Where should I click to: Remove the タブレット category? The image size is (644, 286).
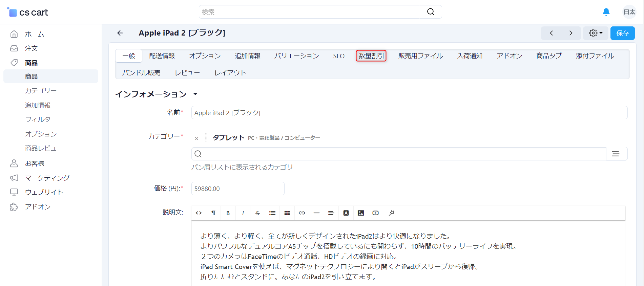pos(196,138)
